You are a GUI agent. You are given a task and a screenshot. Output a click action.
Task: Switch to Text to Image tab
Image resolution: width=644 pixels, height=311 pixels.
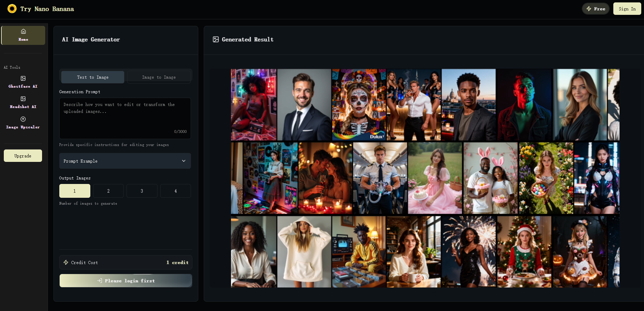[93, 77]
